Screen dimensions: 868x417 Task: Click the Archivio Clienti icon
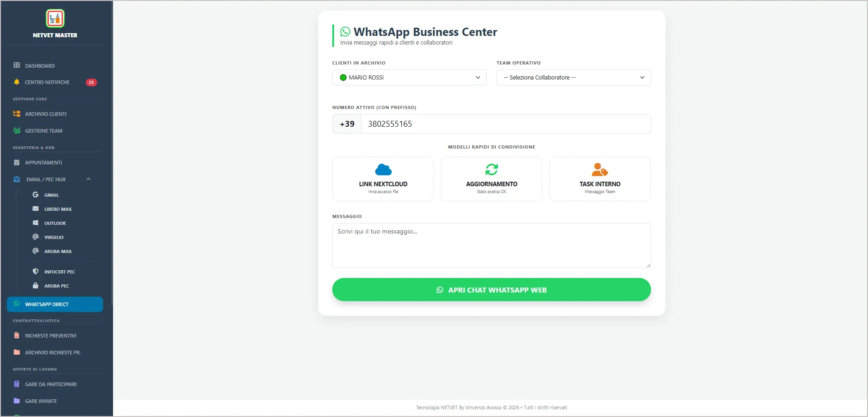click(x=17, y=114)
